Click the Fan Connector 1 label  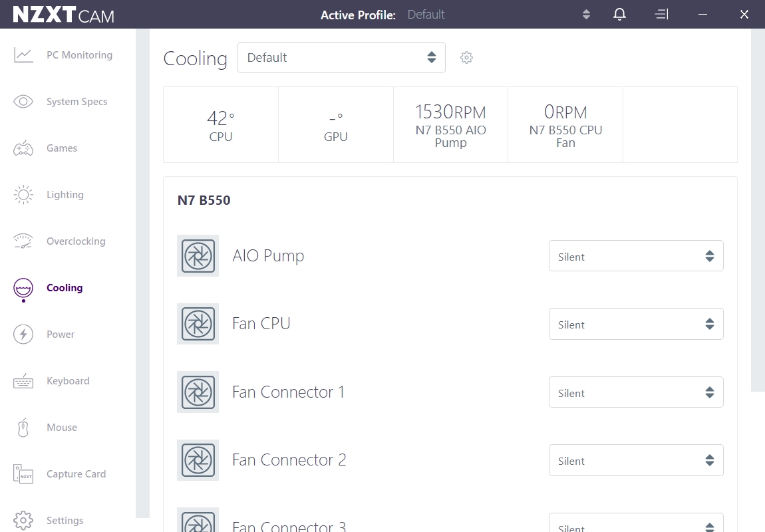288,392
